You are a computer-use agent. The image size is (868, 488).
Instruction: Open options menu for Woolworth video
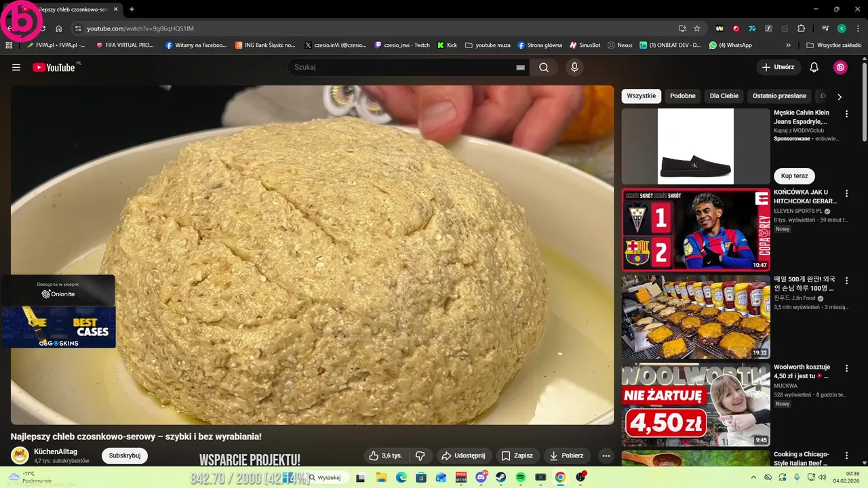click(846, 368)
